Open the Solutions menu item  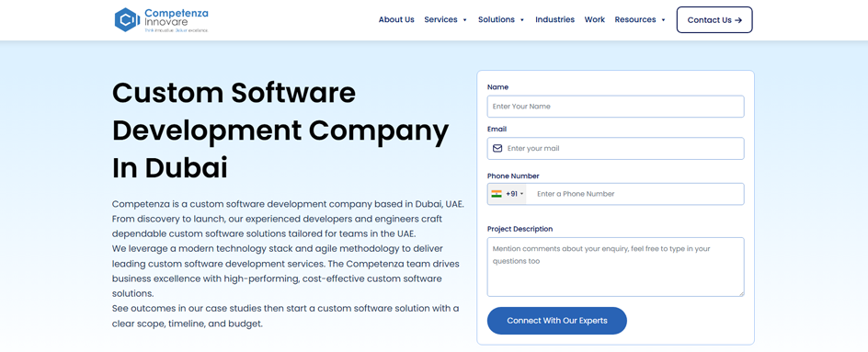497,19
